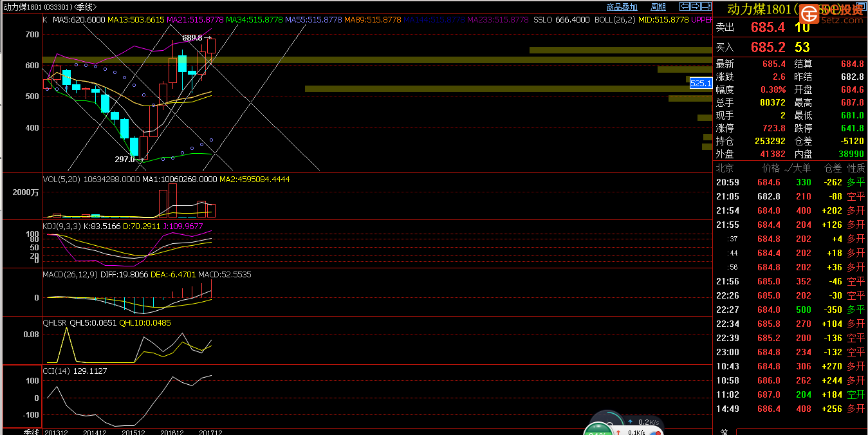868x435 pixels.
Task: Click the 价格 column header
Action: pyautogui.click(x=771, y=169)
